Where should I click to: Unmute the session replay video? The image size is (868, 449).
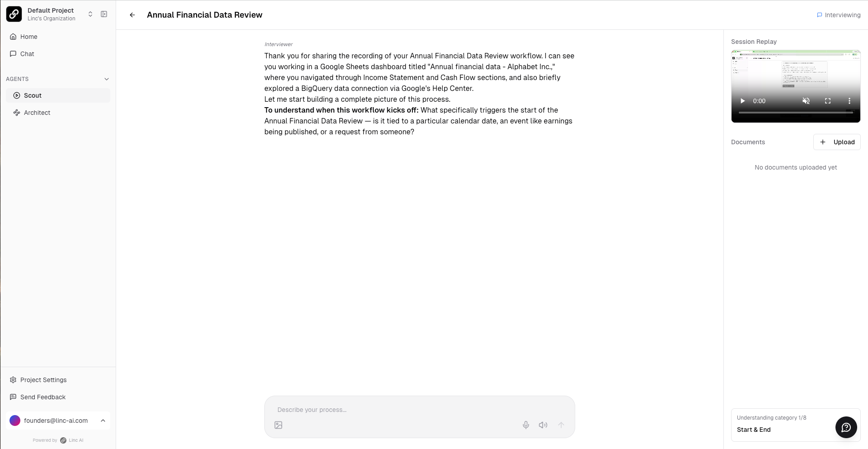click(x=806, y=101)
